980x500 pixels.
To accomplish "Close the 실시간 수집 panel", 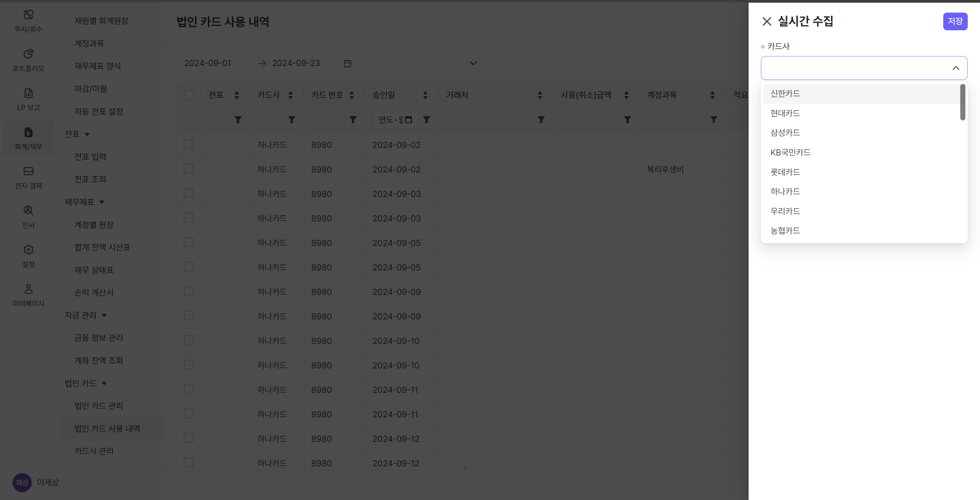I will [x=767, y=21].
